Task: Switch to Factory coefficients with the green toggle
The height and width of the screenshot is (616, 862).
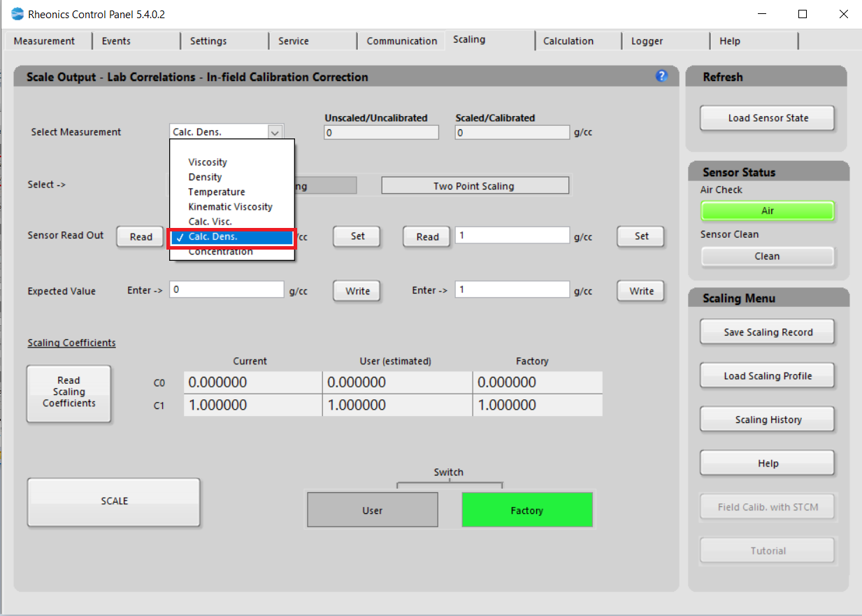Action: coord(527,510)
